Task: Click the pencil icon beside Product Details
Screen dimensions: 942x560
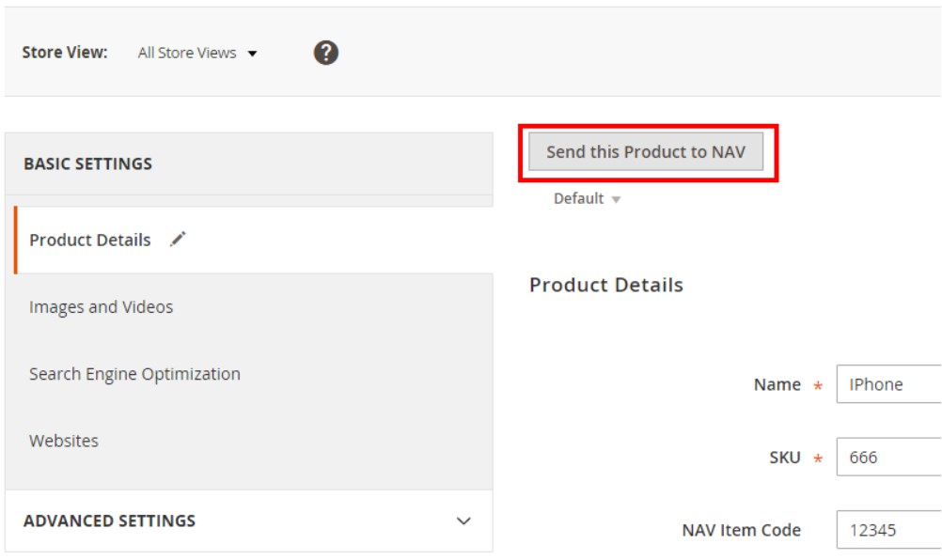Action: 178,240
